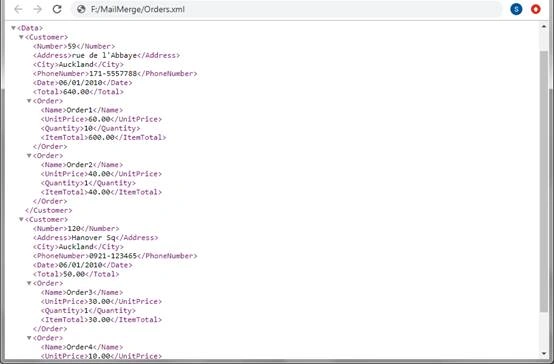Click the Number value 120
The height and width of the screenshot is (364, 554).
pos(74,229)
